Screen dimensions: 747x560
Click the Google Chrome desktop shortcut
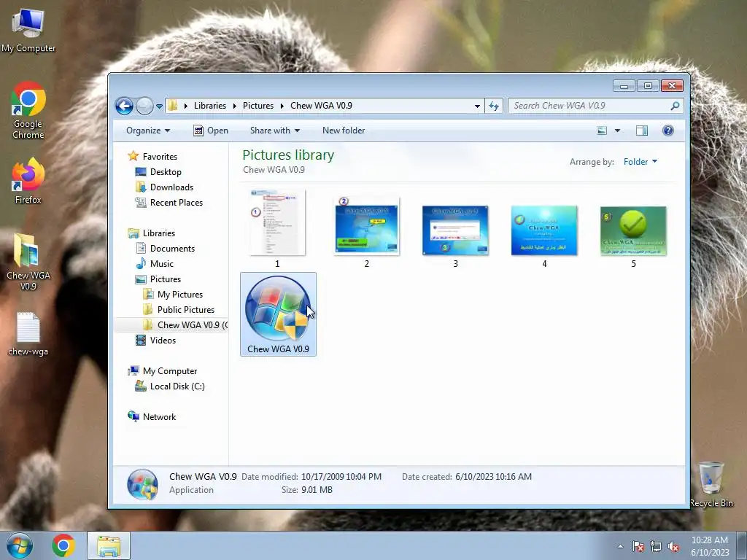(28, 111)
